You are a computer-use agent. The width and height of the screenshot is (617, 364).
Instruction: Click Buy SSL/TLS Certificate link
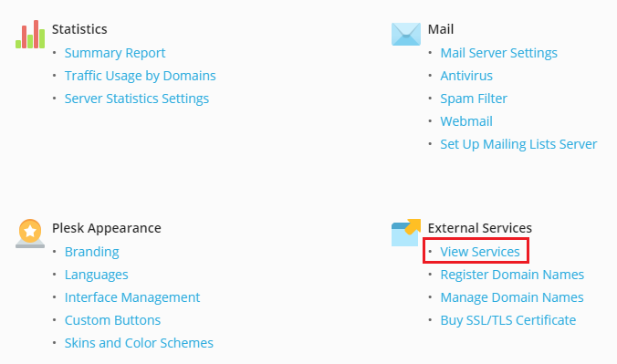tap(508, 320)
